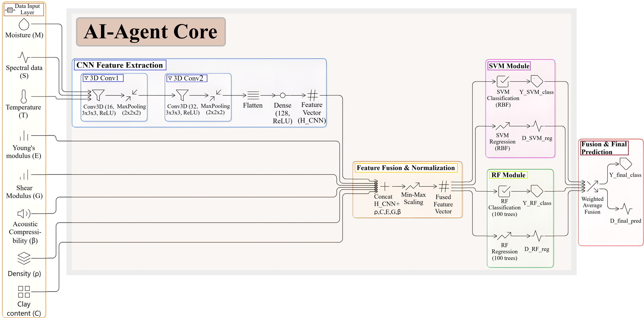Select the Moisture droplet icon

[x=24, y=24]
